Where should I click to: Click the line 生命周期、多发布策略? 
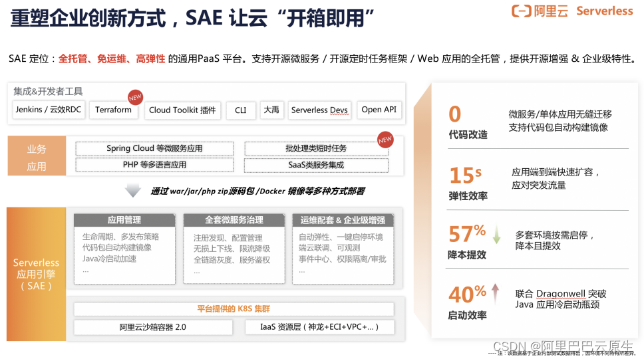point(121,237)
